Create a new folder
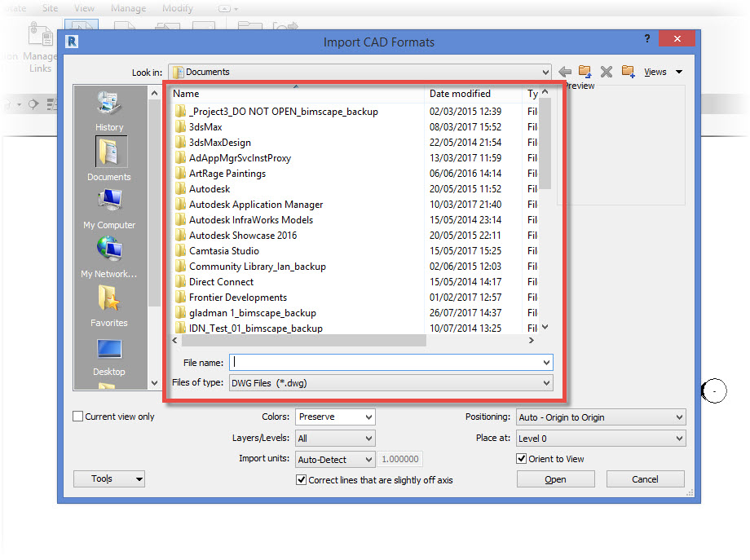This screenshot has width=750, height=560. point(628,72)
